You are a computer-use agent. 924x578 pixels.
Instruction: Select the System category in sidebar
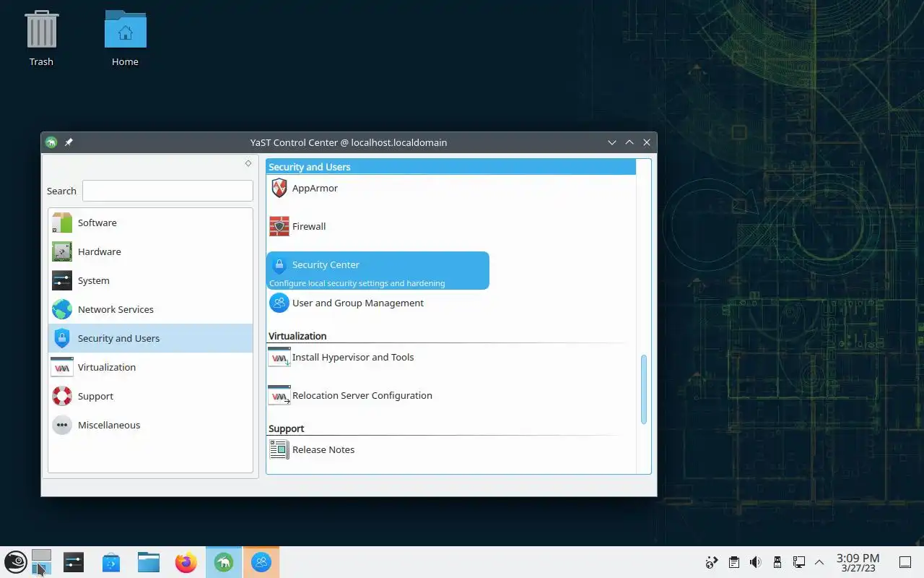(150, 280)
